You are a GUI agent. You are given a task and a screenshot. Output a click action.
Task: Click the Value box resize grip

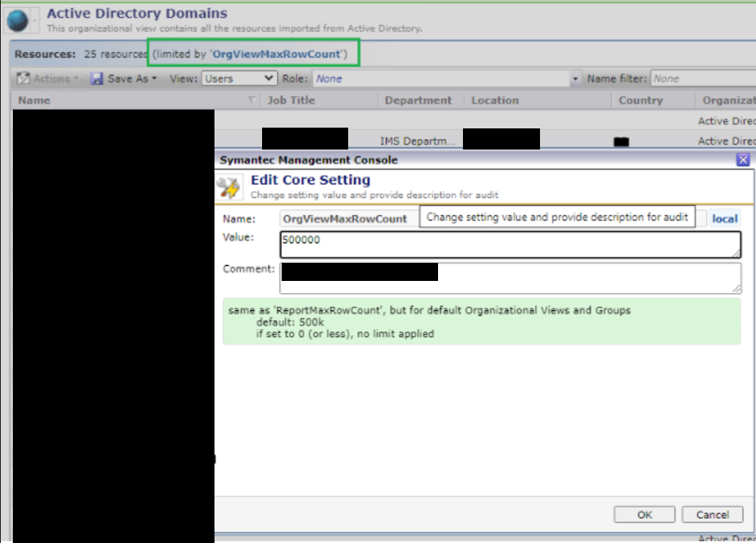point(736,253)
